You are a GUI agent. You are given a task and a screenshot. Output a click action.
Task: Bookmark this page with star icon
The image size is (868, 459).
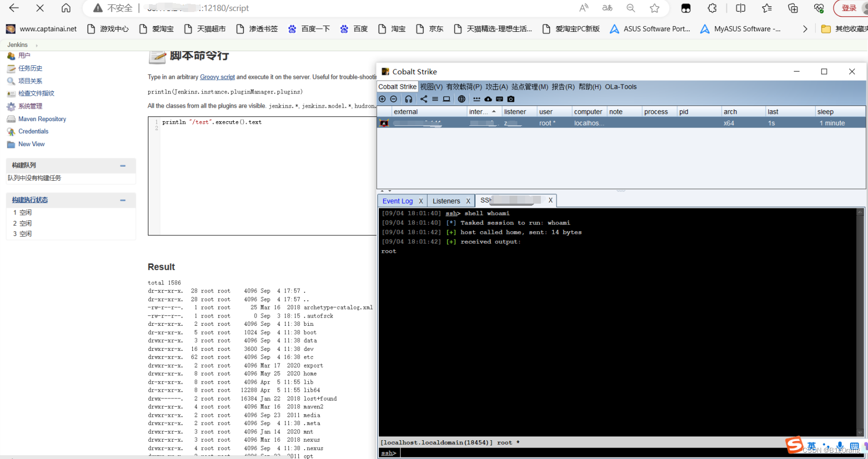coord(654,8)
